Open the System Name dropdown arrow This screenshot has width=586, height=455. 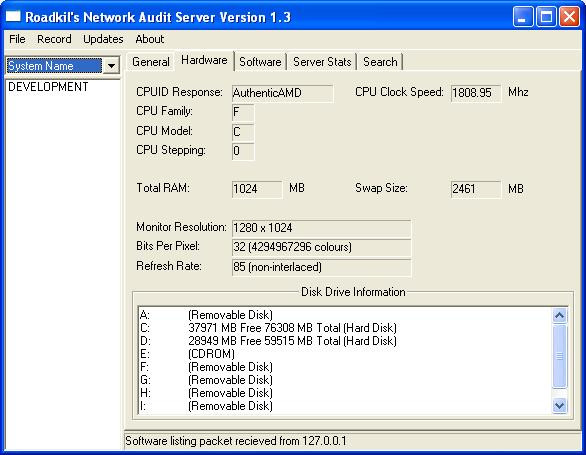pyautogui.click(x=111, y=66)
